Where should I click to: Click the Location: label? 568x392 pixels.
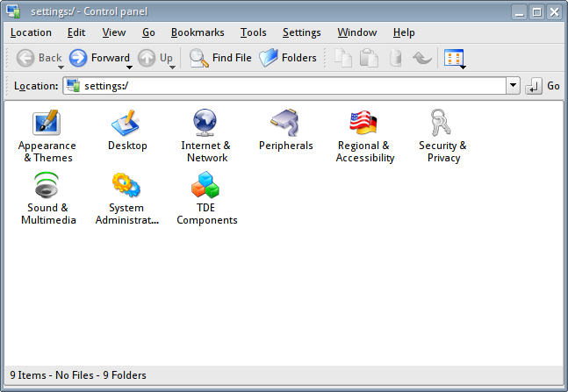(36, 86)
